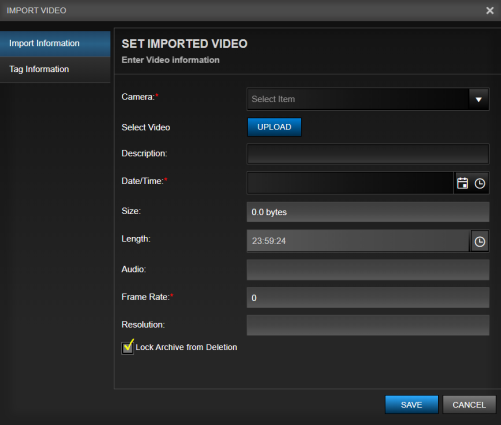Screen dimensions: 501x425
Task: Click the Audio field
Action: (x=368, y=270)
